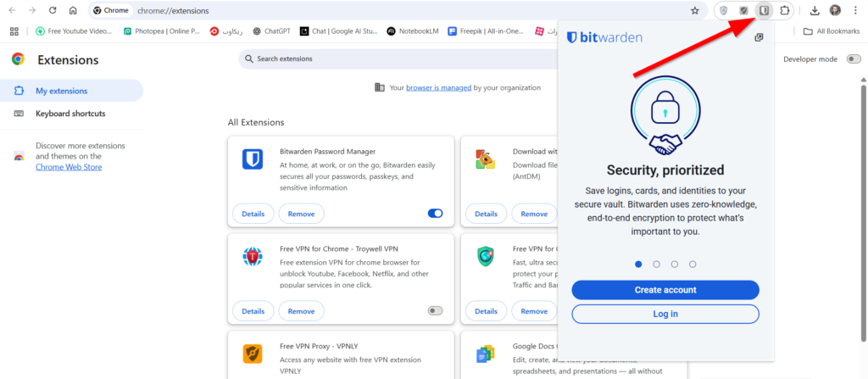Open Details for Troywell VPN
This screenshot has height=379, width=868.
pos(253,311)
